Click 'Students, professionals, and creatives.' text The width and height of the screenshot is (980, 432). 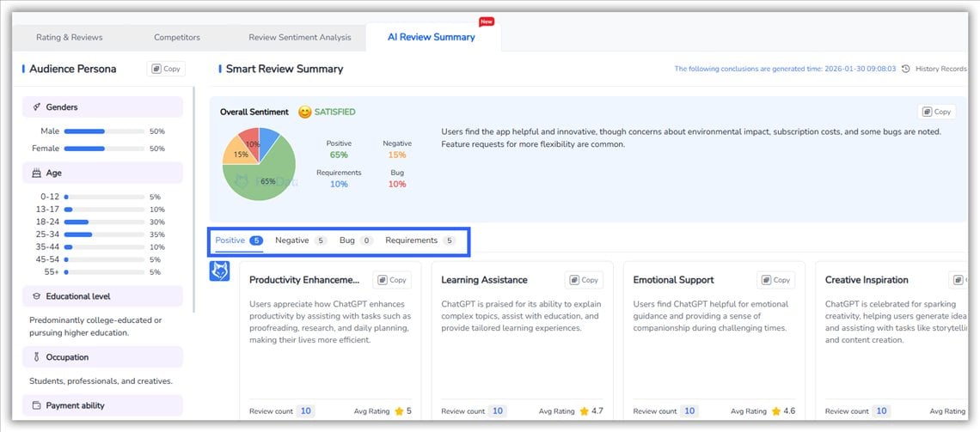click(x=101, y=380)
